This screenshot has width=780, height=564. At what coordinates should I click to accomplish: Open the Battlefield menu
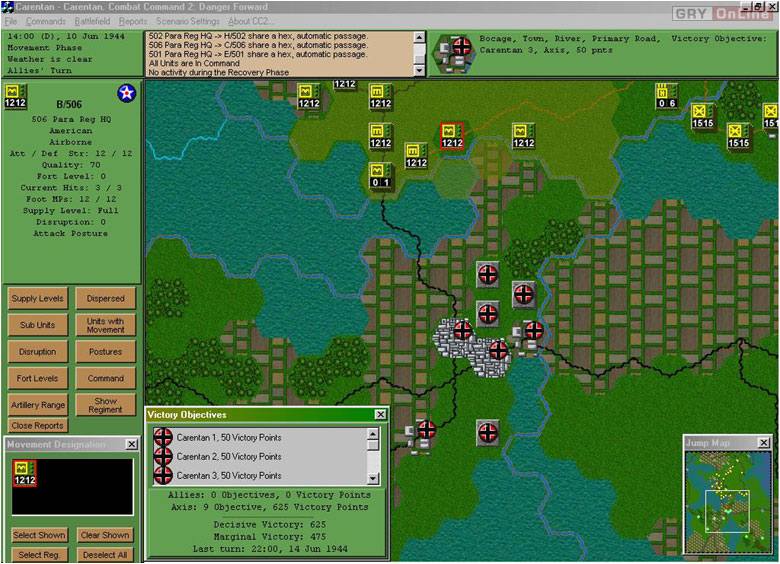(x=93, y=21)
